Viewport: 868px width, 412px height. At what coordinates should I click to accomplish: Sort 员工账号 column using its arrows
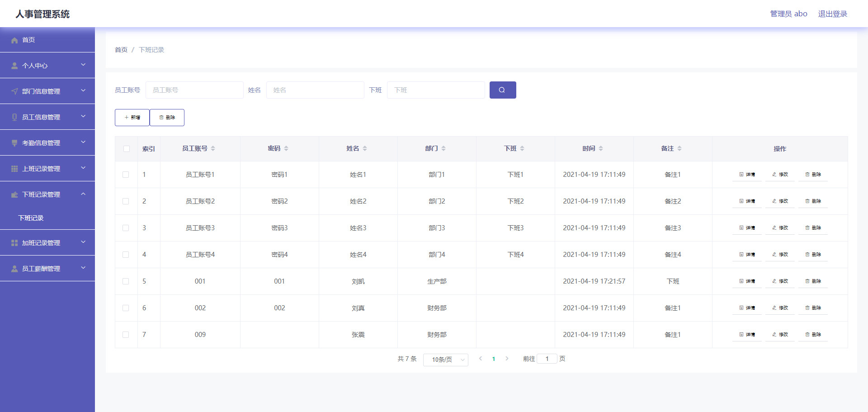click(213, 148)
